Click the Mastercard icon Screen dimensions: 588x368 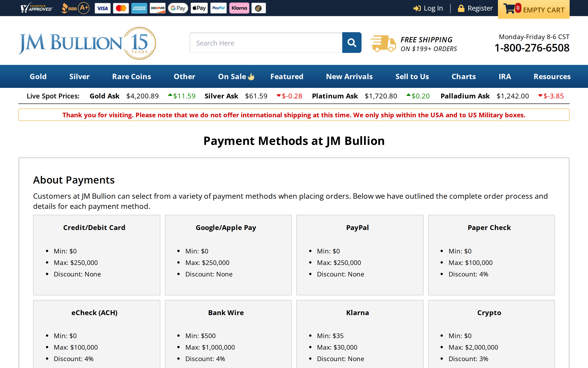point(121,8)
